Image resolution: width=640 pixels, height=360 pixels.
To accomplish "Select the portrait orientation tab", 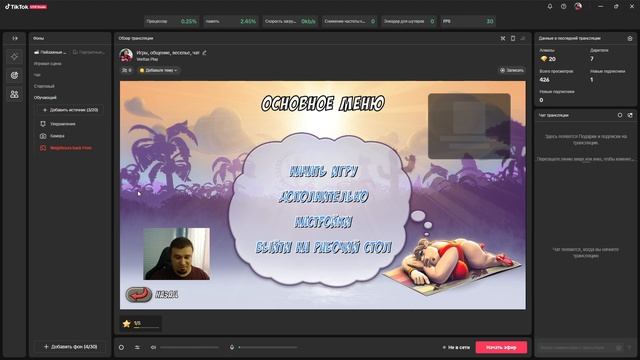I will pos(89,52).
